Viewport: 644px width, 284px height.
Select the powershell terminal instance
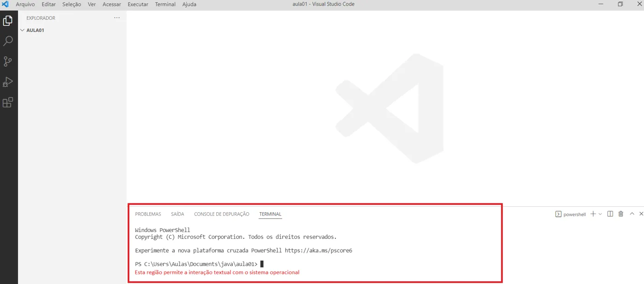pyautogui.click(x=570, y=214)
